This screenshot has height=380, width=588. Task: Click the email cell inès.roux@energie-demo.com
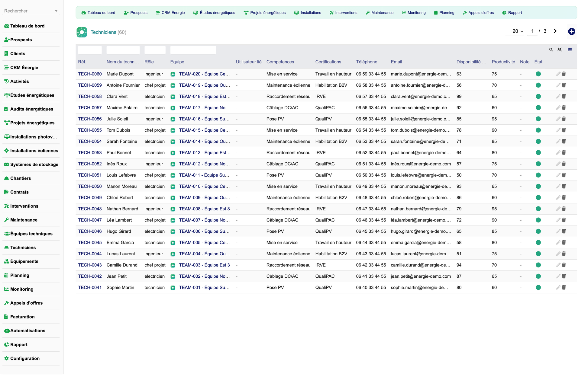(421, 164)
